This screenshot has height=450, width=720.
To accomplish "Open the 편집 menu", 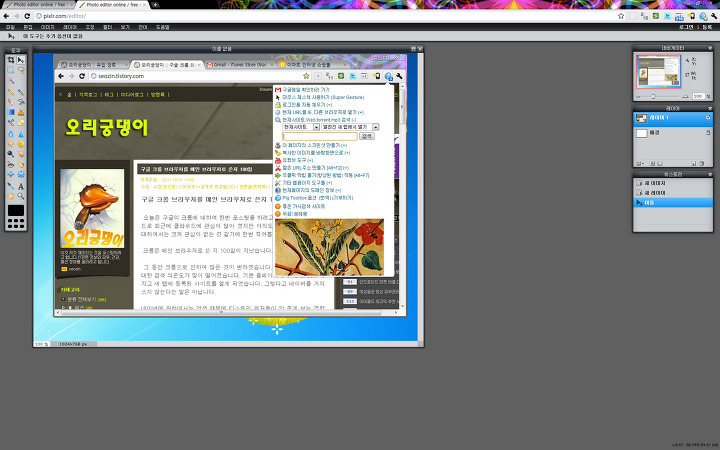I will tap(28, 27).
